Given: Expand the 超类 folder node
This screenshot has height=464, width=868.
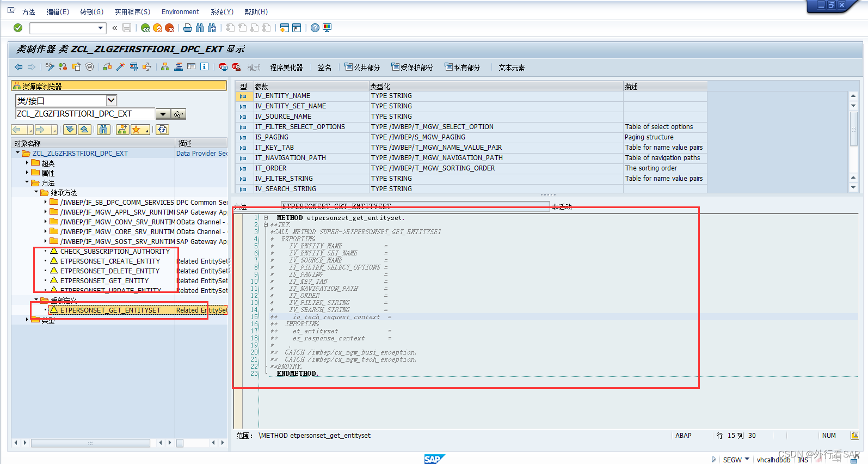Looking at the screenshot, I should (27, 163).
